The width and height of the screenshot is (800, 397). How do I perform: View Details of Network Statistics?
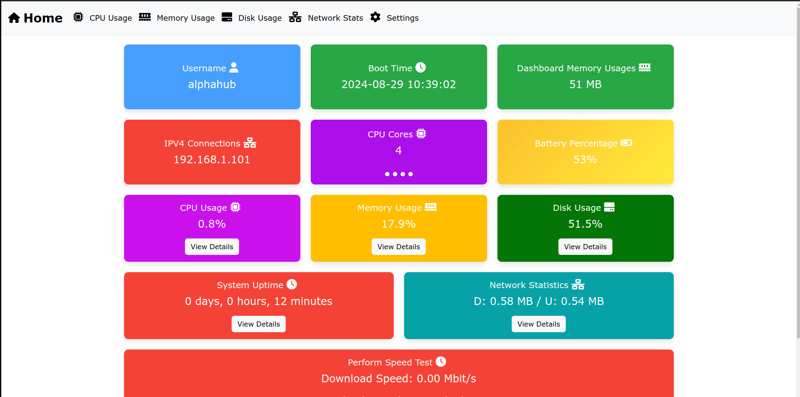pos(539,324)
